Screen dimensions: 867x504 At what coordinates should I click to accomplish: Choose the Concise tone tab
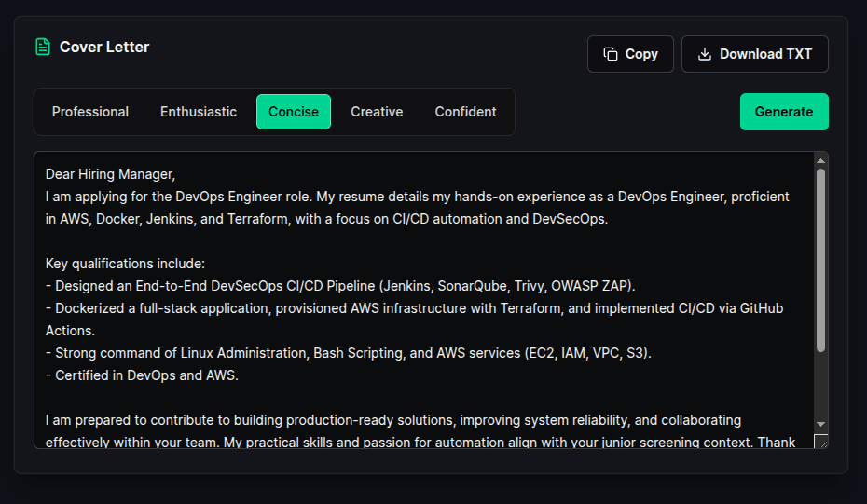pyautogui.click(x=294, y=112)
